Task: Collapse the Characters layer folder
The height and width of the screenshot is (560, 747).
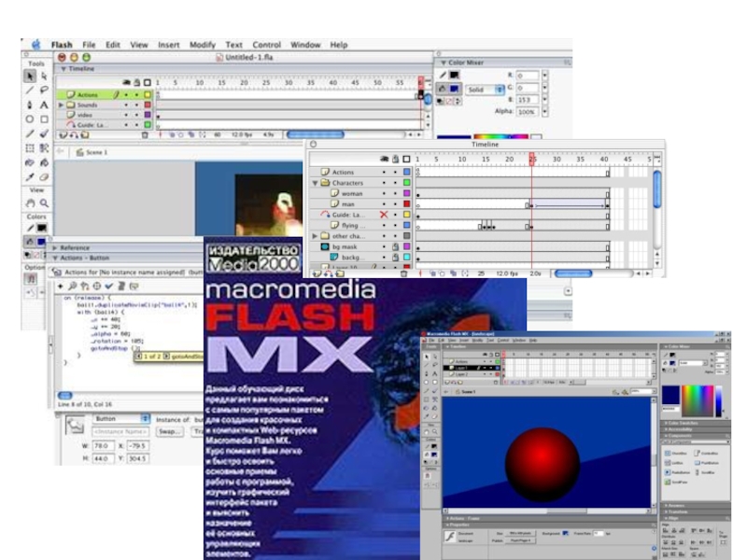Action: click(x=315, y=183)
